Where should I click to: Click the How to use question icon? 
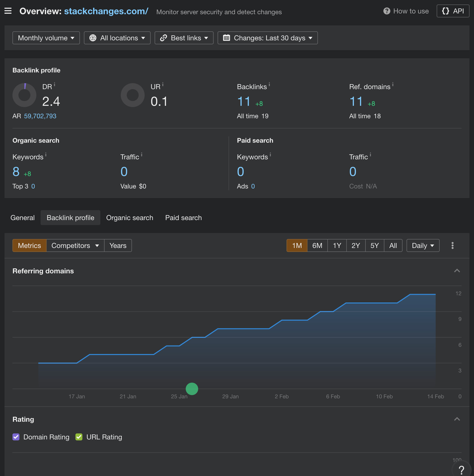click(x=387, y=11)
